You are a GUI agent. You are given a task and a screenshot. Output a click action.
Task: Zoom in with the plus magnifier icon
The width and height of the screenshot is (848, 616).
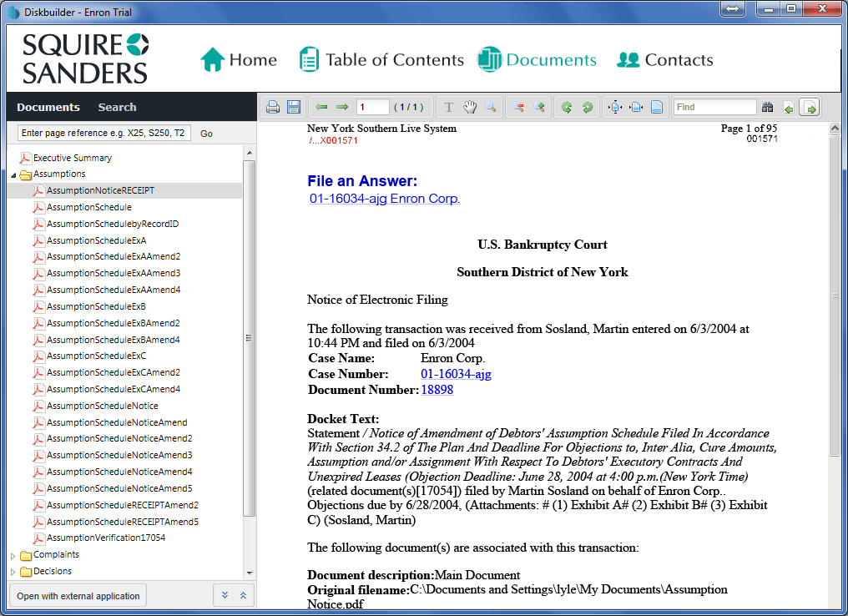[x=539, y=107]
